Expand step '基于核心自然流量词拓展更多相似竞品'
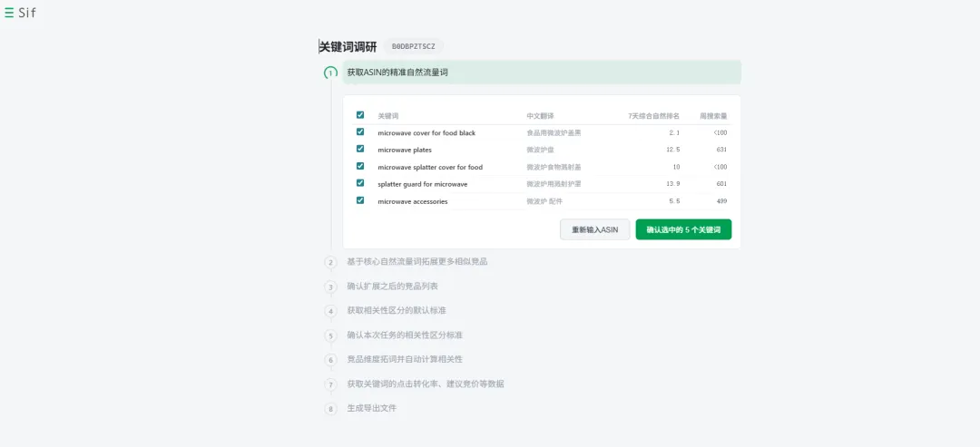 416,261
